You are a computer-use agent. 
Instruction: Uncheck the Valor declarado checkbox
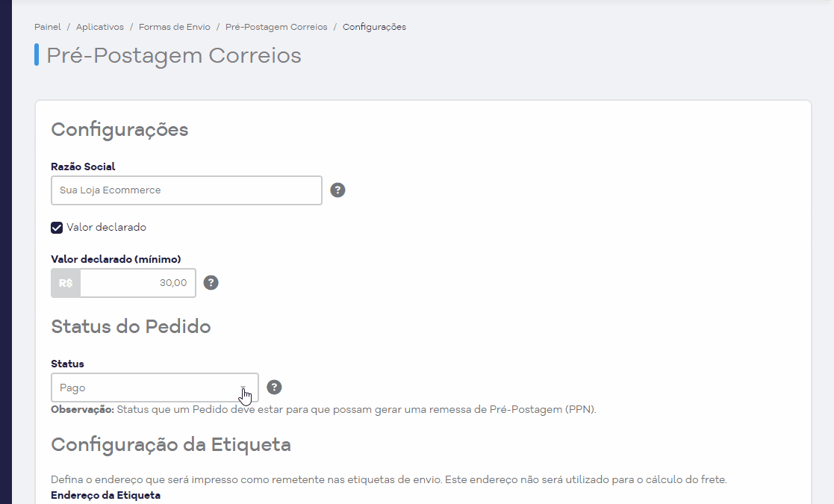point(57,228)
